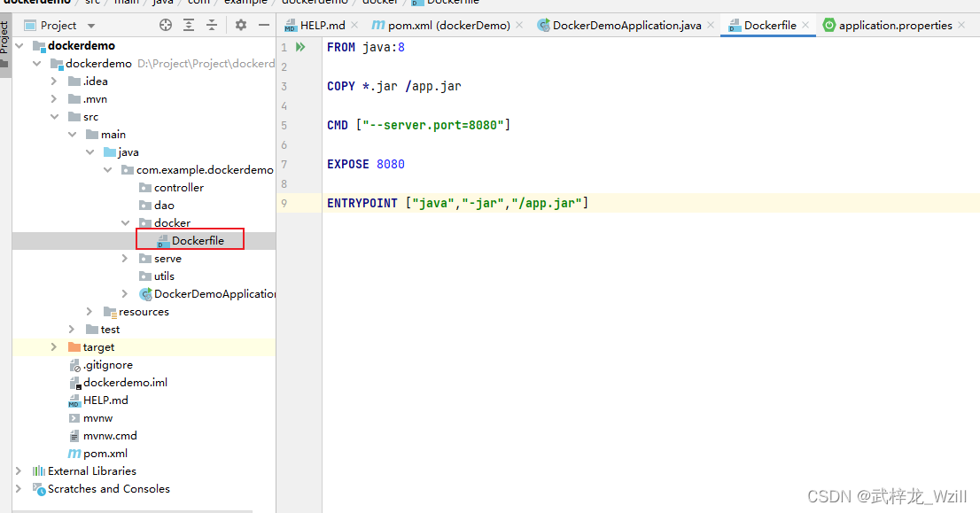Collapse the dockerdemo root node

(19, 45)
